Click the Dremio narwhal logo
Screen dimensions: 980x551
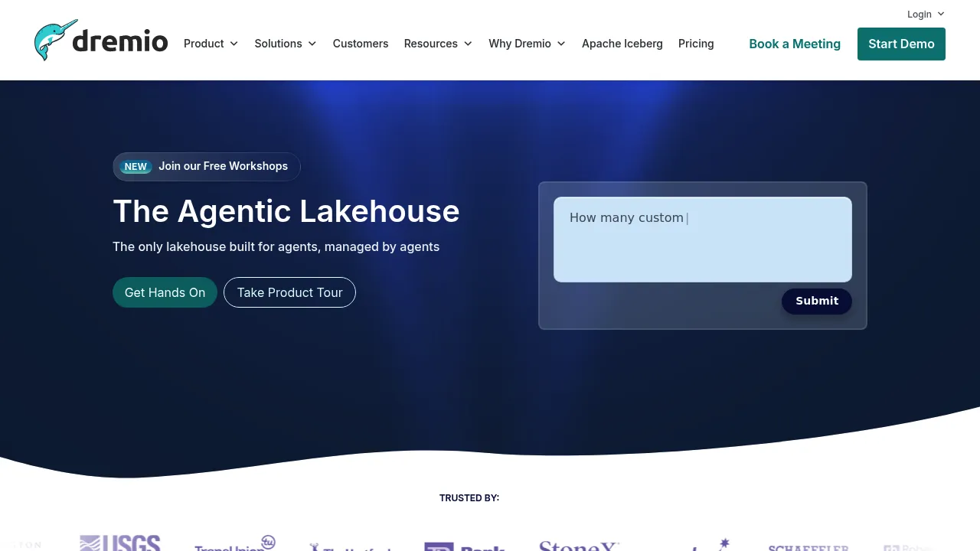[101, 41]
